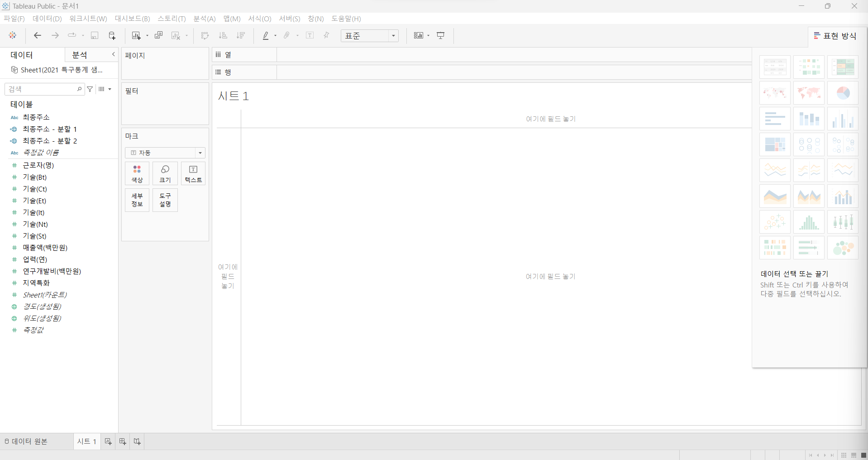The image size is (868, 460).
Task: Select the Sheet1 data source entry
Action: pyautogui.click(x=57, y=70)
